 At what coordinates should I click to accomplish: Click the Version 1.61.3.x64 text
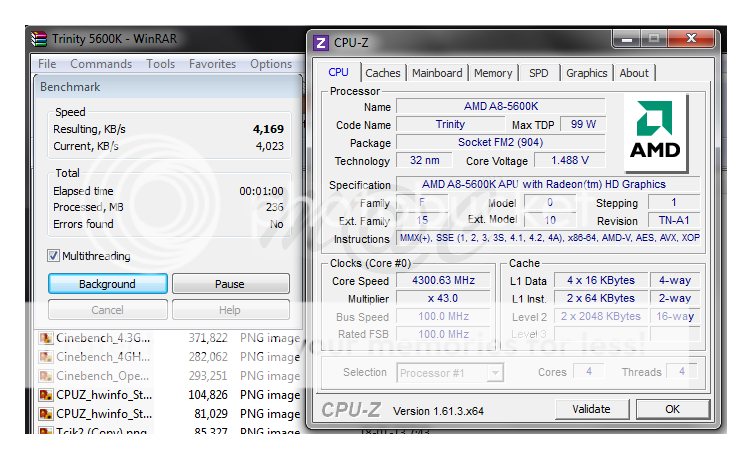tap(438, 411)
